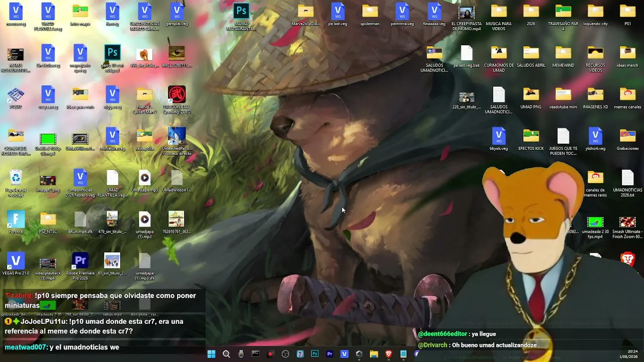Select the VEGAS Pro 21.0 shortcut
This screenshot has width=644, height=362.
tap(16, 264)
